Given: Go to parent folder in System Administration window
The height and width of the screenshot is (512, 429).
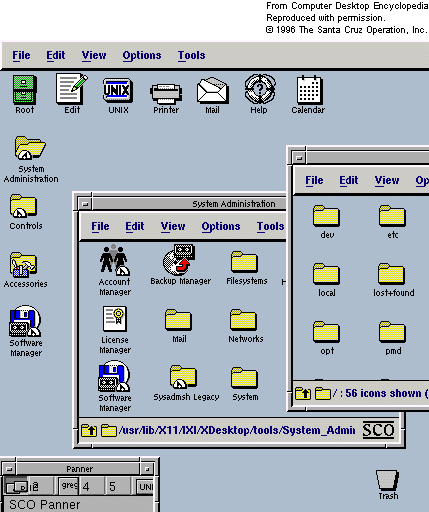Looking at the screenshot, I should pyautogui.click(x=89, y=431).
